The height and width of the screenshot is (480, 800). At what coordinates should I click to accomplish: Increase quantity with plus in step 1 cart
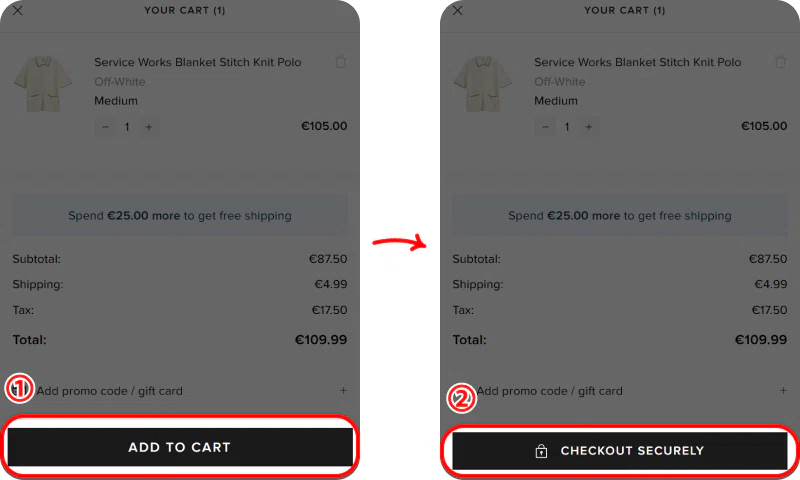[x=149, y=127]
